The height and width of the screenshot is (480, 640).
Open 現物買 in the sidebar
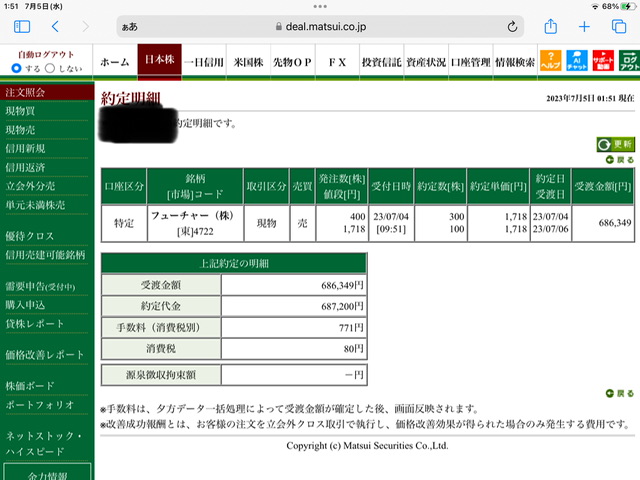point(20,111)
